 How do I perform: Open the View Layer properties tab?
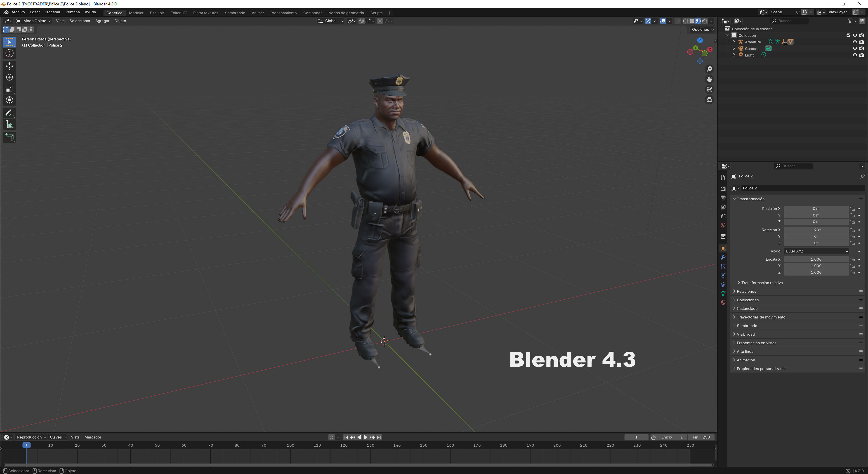723,207
